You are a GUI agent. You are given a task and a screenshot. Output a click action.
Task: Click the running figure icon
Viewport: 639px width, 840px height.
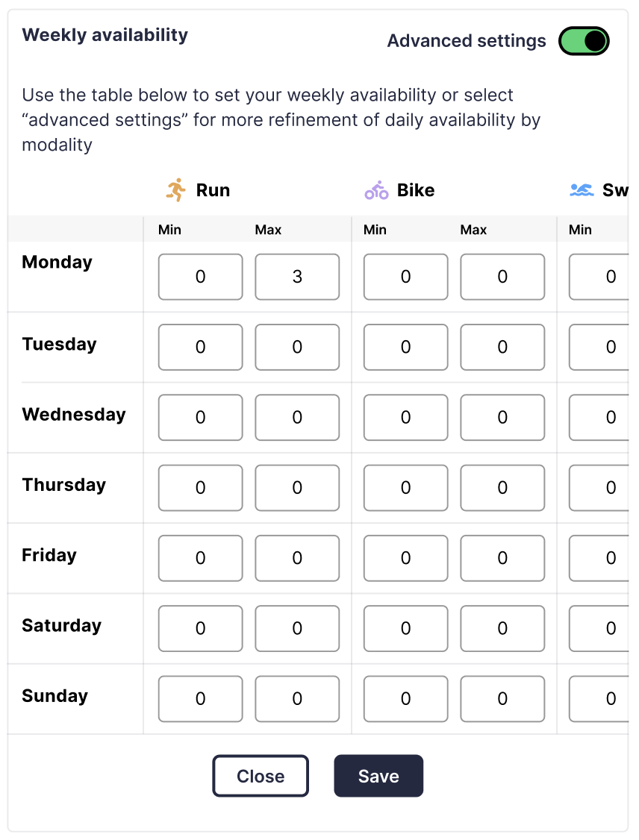pos(176,190)
